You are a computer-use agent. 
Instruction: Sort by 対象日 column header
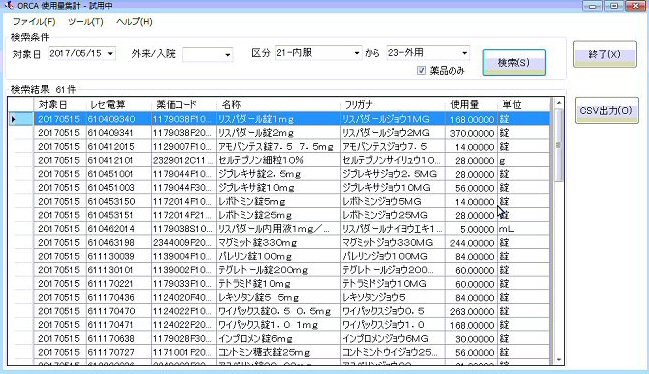pos(60,104)
